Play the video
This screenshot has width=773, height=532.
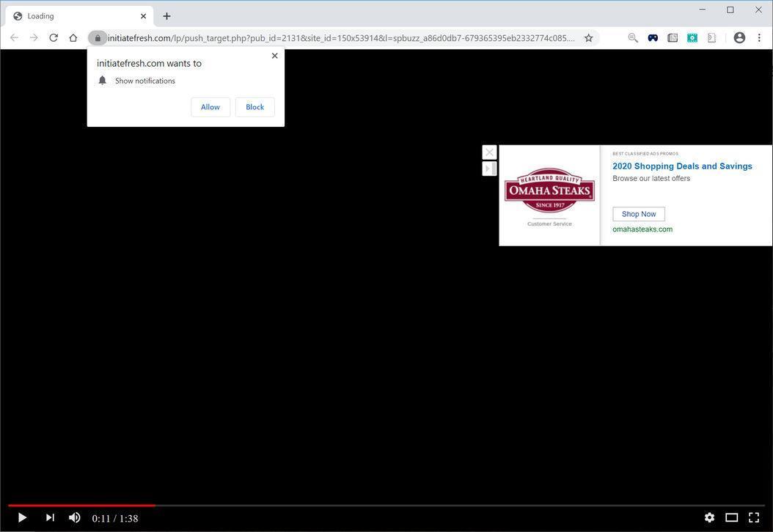[22, 518]
